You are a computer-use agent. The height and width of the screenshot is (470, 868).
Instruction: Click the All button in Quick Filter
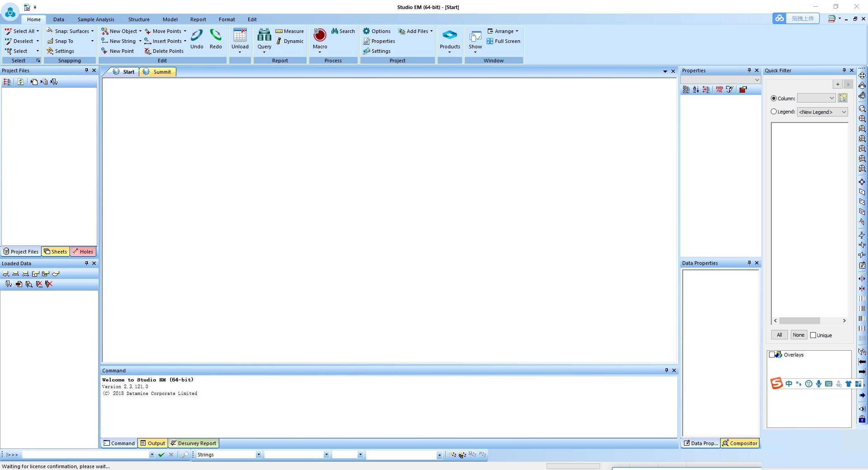(779, 335)
